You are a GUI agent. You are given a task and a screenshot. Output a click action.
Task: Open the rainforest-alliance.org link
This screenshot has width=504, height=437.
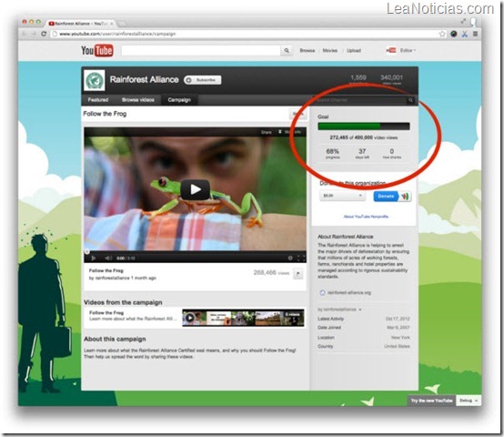pos(348,292)
